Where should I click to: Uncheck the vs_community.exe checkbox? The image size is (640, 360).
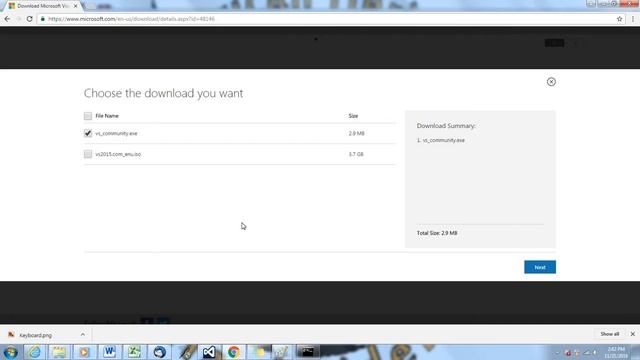(88, 133)
